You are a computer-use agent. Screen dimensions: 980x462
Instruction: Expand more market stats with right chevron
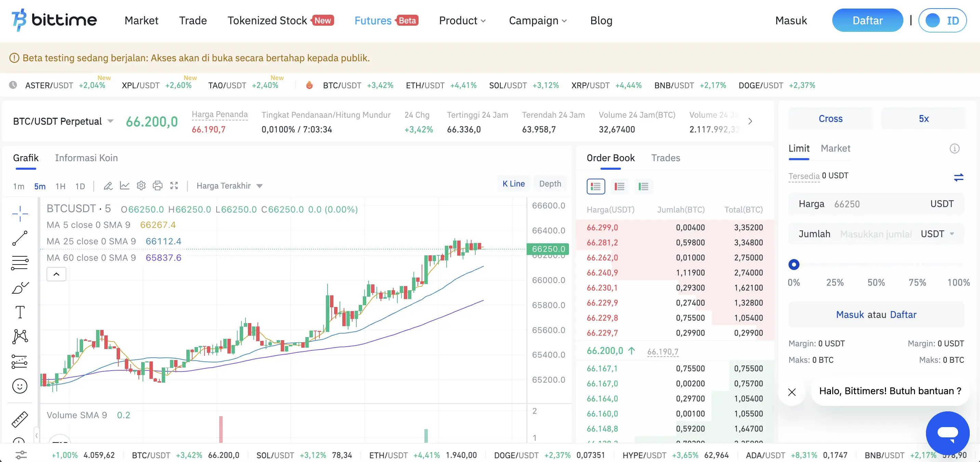click(750, 121)
